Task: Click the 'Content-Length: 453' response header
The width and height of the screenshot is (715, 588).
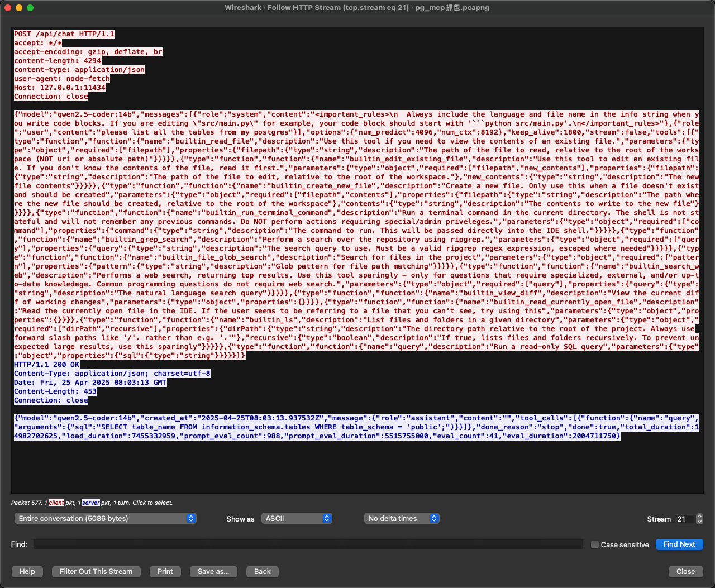Action: (x=55, y=391)
